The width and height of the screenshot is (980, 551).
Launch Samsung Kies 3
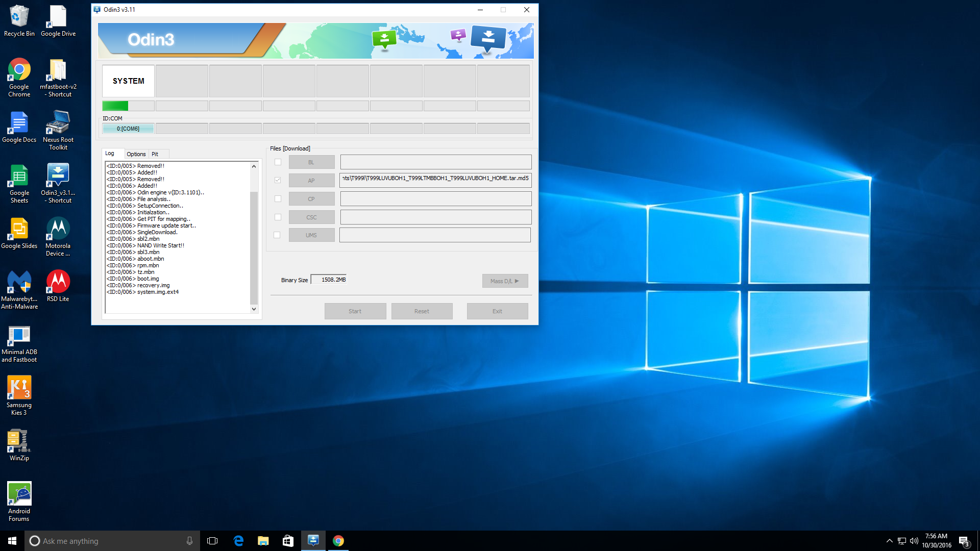(x=19, y=396)
